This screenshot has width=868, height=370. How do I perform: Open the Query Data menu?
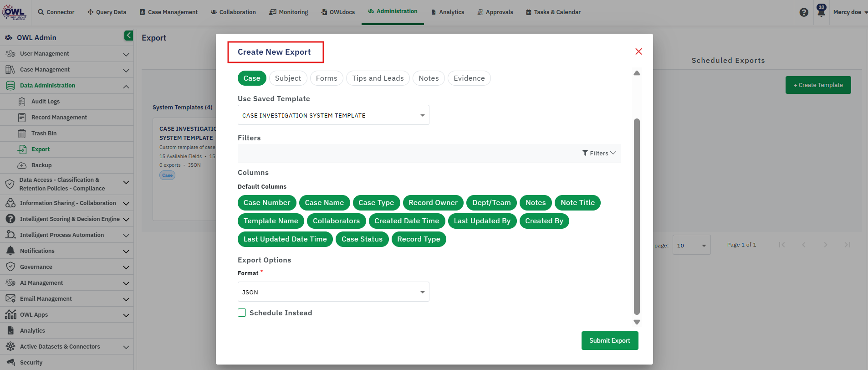click(107, 12)
